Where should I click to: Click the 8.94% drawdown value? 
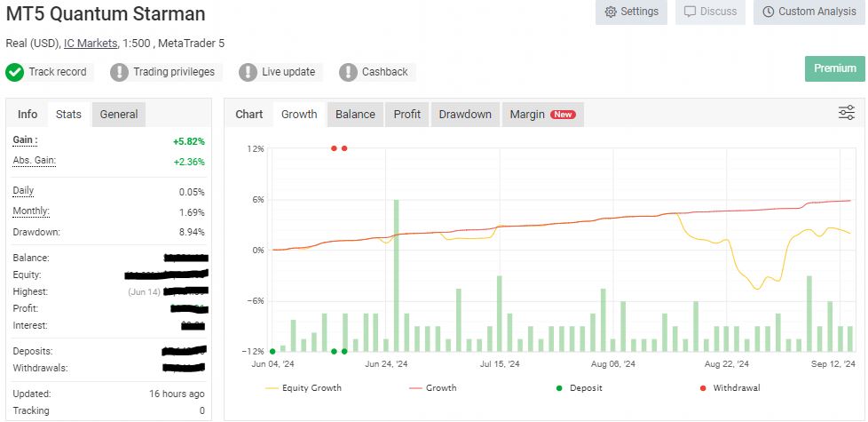pos(192,232)
